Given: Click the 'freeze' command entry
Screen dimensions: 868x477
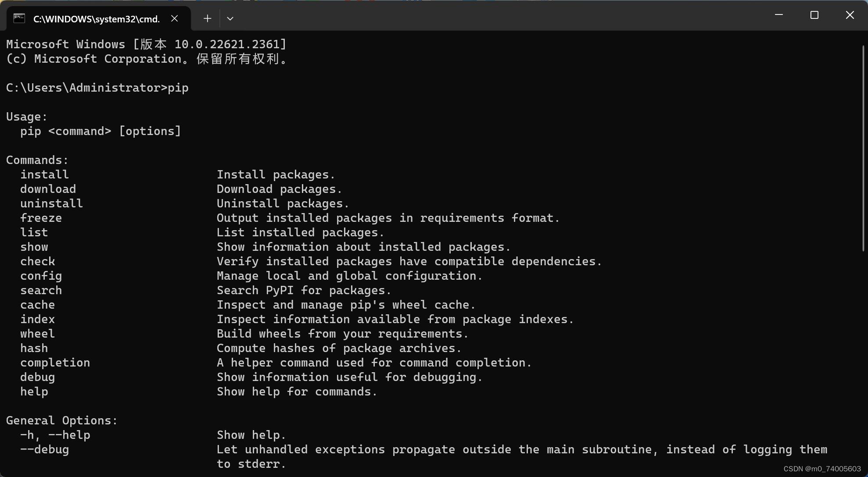Looking at the screenshot, I should pos(41,217).
